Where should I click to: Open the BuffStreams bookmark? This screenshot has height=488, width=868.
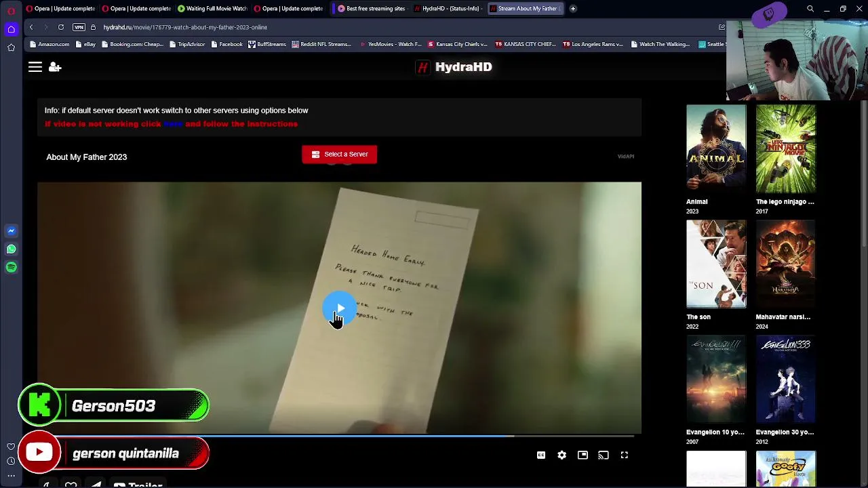coord(267,45)
